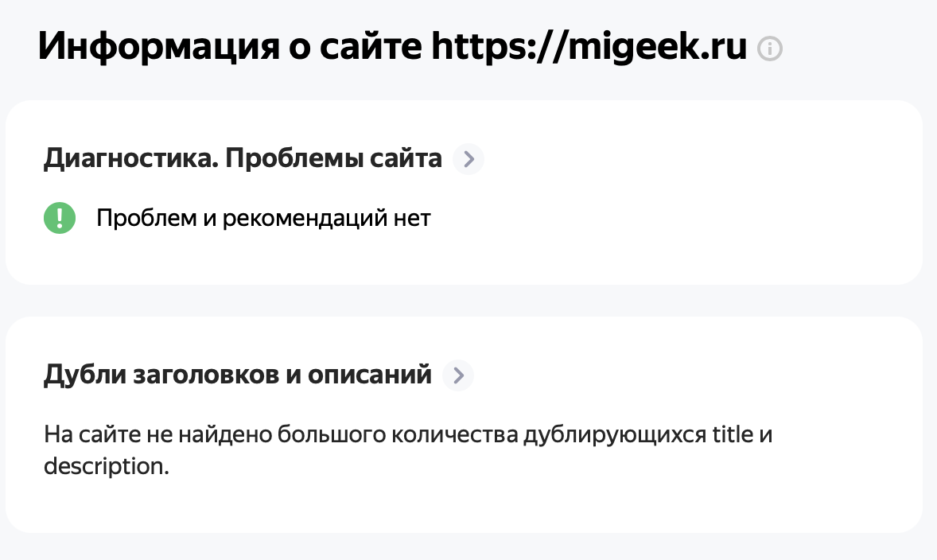Open the Дубли заголовков и описаний heading link
Image resolution: width=937 pixels, height=560 pixels.
237,375
